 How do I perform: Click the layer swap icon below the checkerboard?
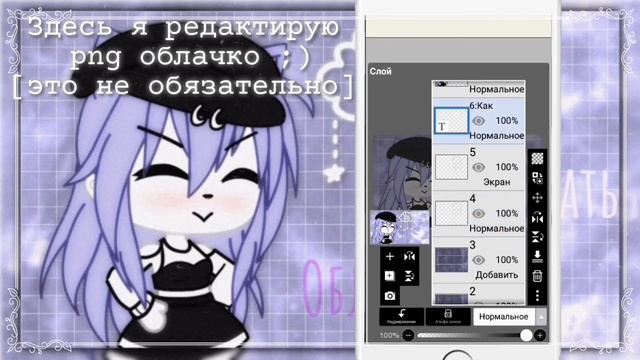pos(537,178)
